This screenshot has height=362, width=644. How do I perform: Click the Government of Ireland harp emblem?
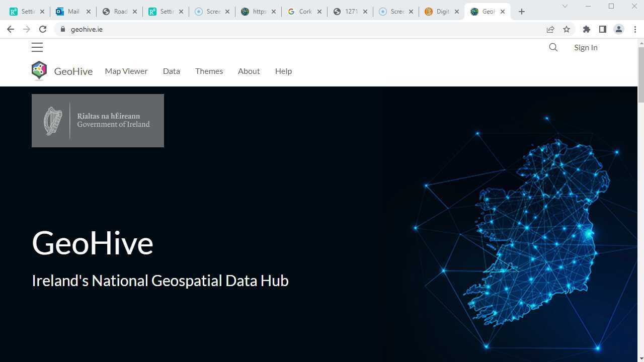pos(53,120)
